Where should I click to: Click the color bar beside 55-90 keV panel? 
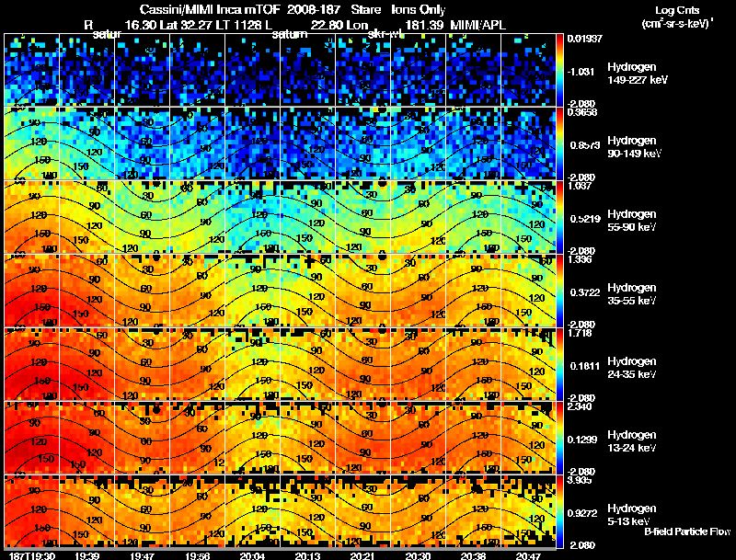(559, 217)
